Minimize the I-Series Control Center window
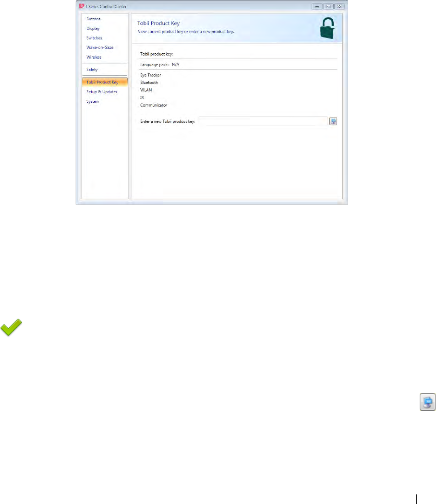Viewport: 436px width, 504px height. pyautogui.click(x=317, y=6)
